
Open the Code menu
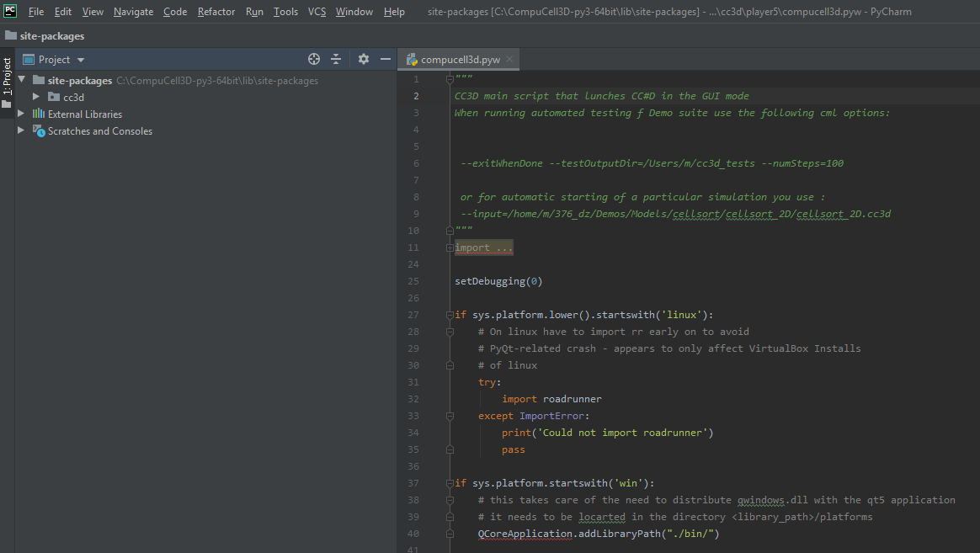(x=175, y=11)
